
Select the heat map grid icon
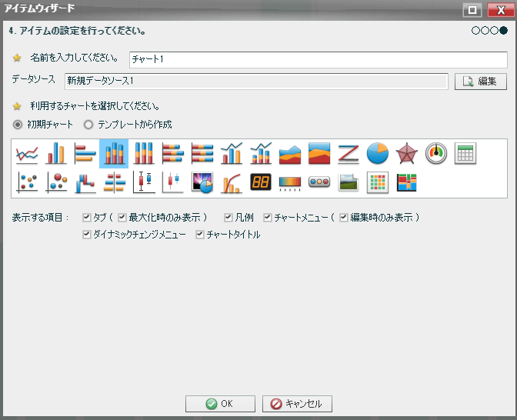coord(378,182)
